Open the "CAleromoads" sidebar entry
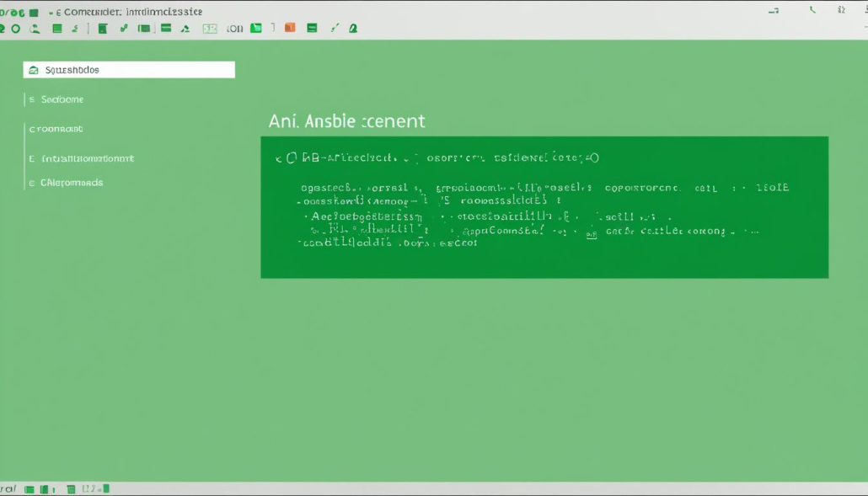The height and width of the screenshot is (496, 868). coord(72,183)
